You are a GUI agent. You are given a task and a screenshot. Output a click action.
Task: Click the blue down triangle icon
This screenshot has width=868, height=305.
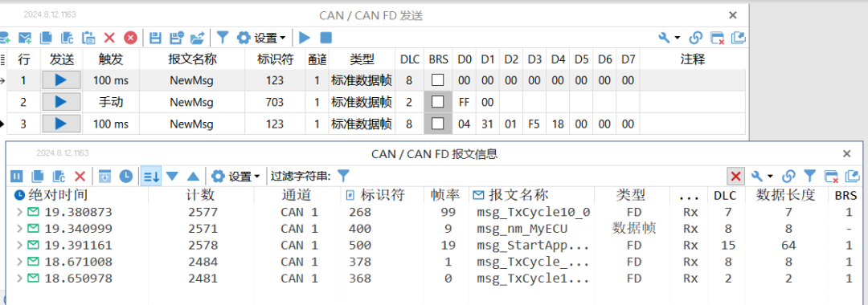point(172,177)
